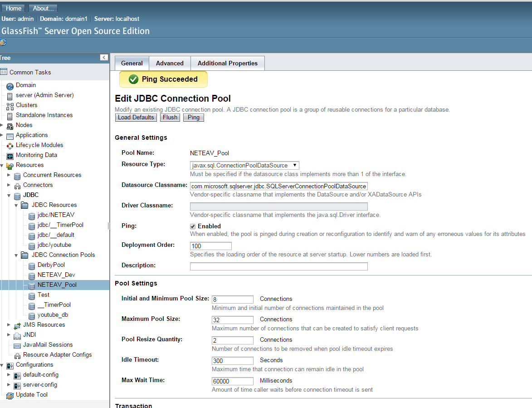Collapse the JDBC Connection Pools node
Image resolution: width=532 pixels, height=408 pixels.
[16, 255]
